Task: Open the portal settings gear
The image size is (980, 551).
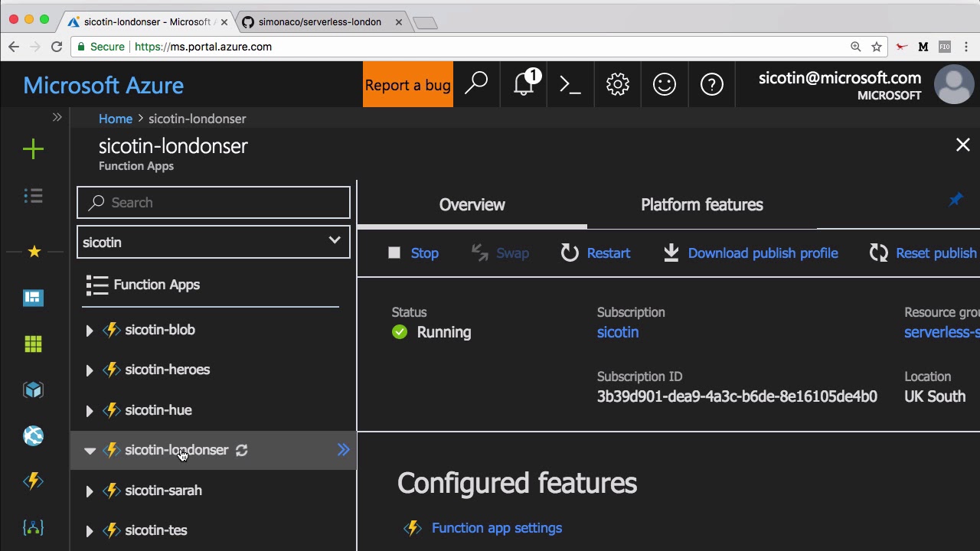Action: pos(618,84)
